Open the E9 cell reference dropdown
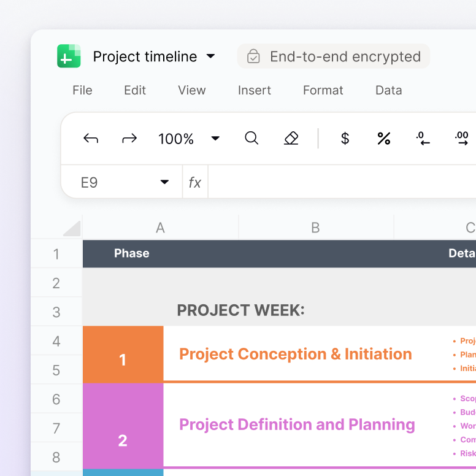Image resolution: width=476 pixels, height=476 pixels. pyautogui.click(x=164, y=182)
